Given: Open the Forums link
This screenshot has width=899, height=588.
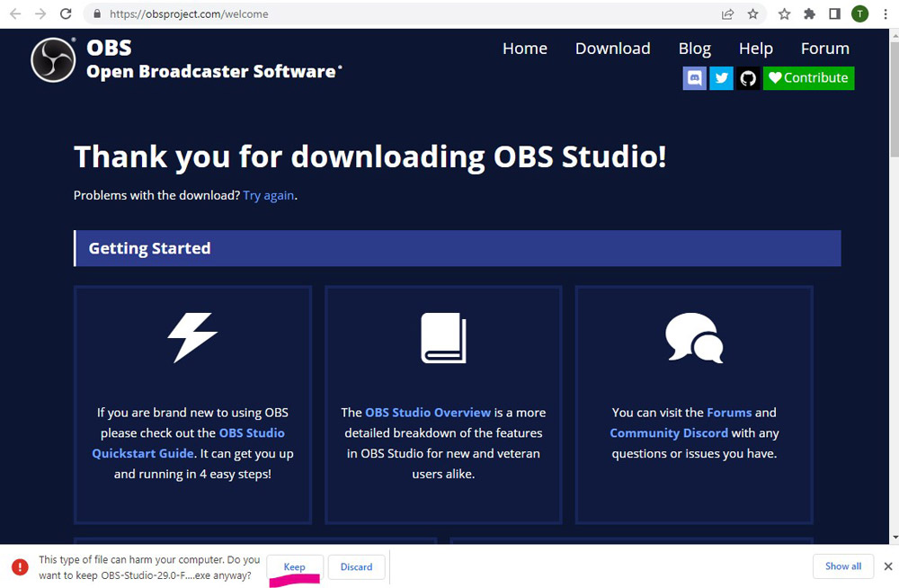Looking at the screenshot, I should click(x=729, y=413).
